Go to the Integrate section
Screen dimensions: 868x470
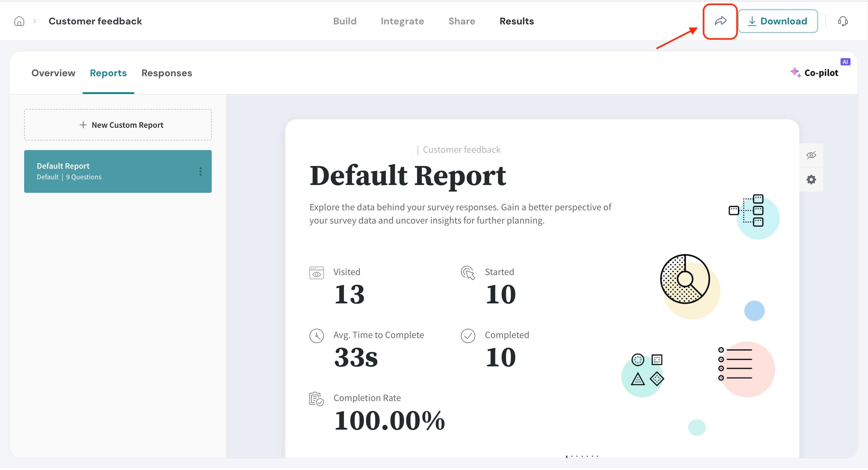coord(402,21)
